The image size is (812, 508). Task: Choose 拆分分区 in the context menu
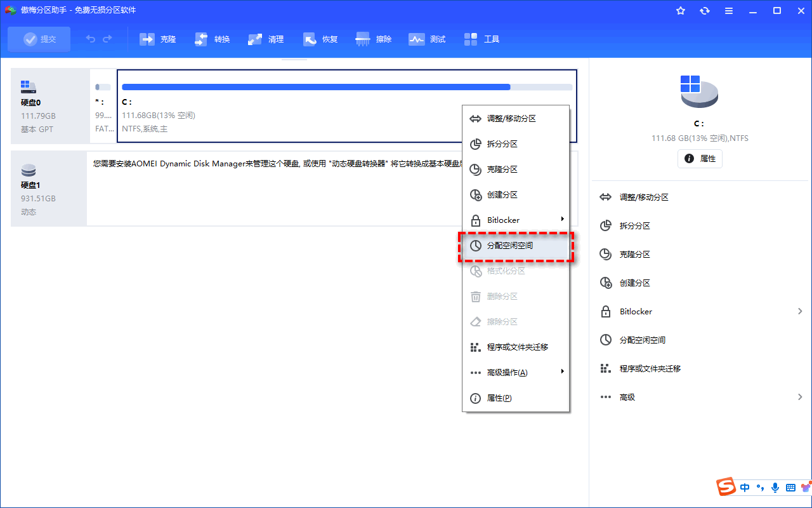tap(516, 144)
